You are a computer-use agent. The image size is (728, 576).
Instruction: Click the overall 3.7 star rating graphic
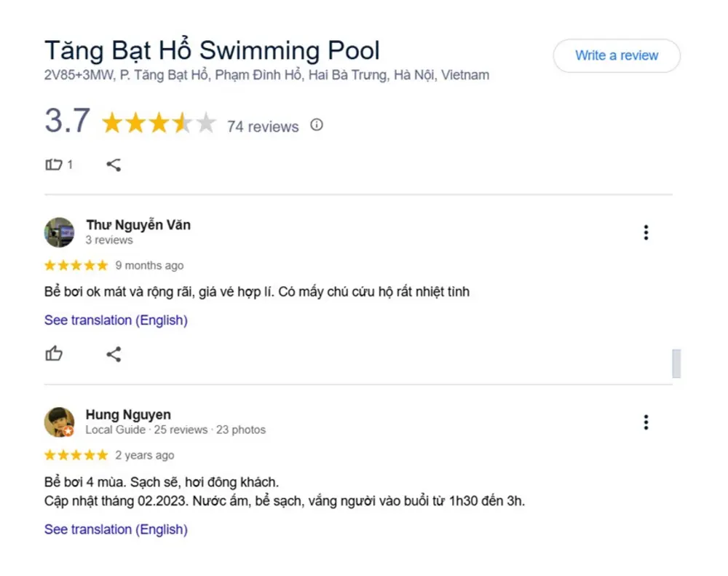[159, 123]
